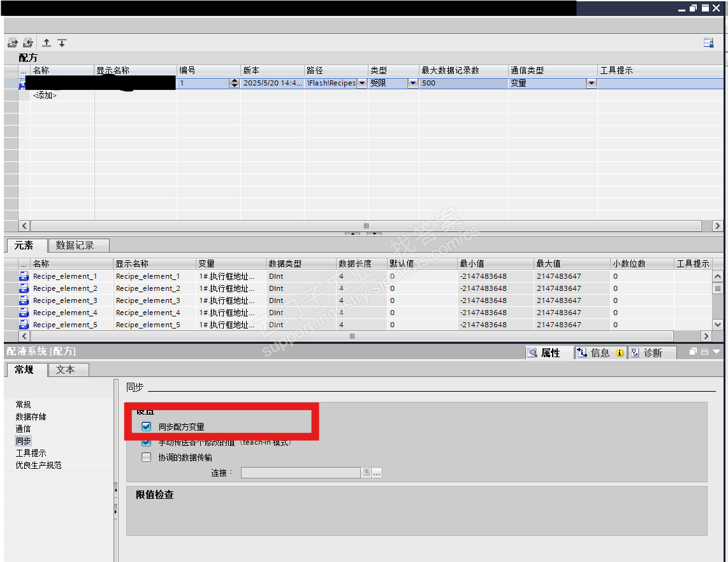Select the 文本 tab in the inspector
The width and height of the screenshot is (728, 562).
point(68,370)
